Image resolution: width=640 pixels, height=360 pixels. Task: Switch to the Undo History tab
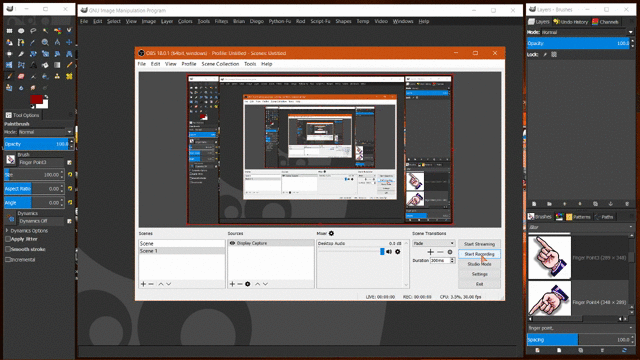click(x=570, y=22)
